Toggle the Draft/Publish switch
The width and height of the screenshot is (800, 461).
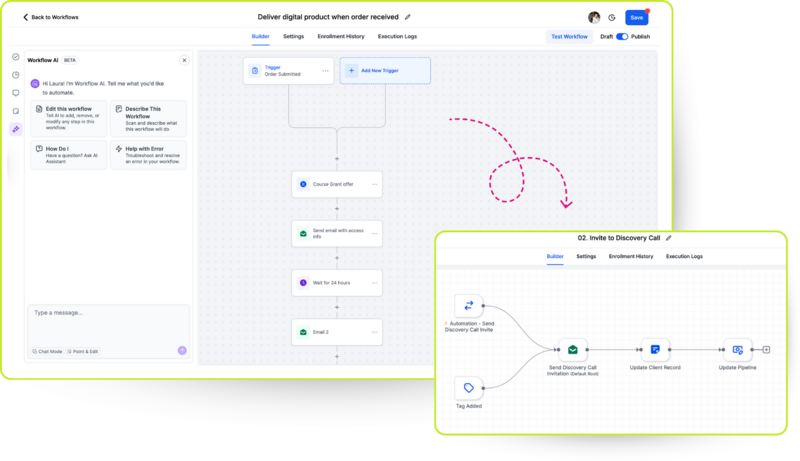coord(622,37)
